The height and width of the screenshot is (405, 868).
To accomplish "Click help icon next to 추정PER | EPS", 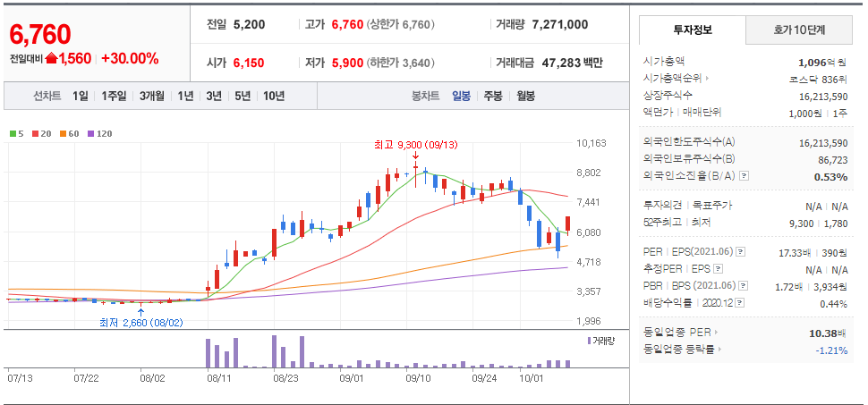I will (x=718, y=269).
